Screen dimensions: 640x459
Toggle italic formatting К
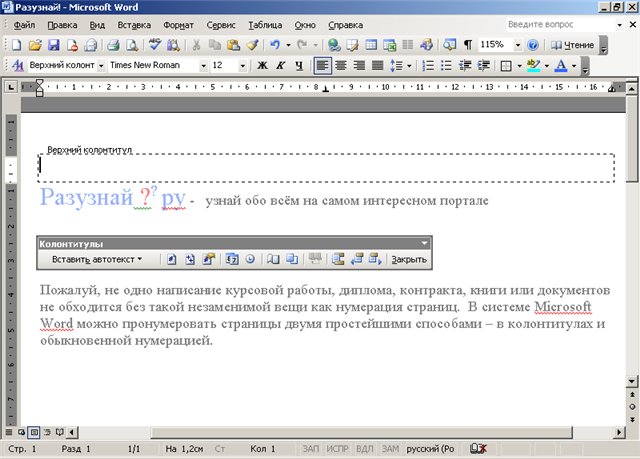click(280, 65)
